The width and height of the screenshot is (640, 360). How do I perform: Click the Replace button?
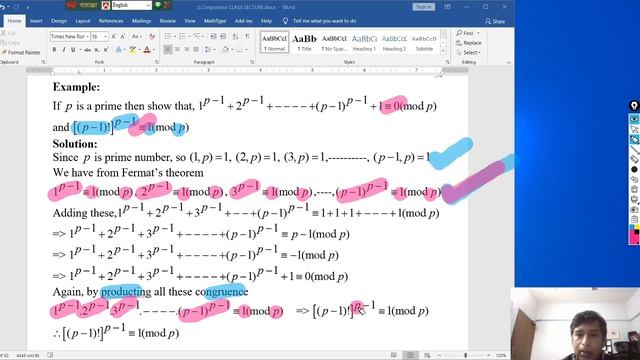pos(469,43)
